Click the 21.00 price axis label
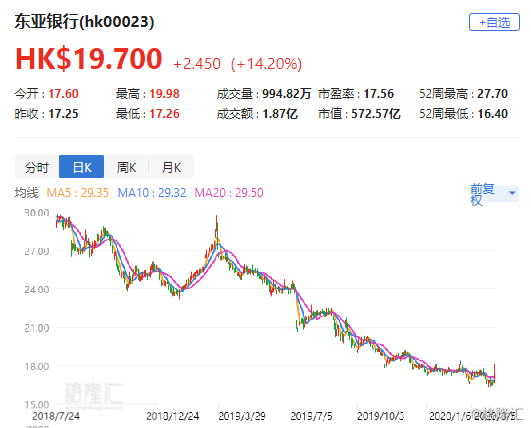Image resolution: width=531 pixels, height=428 pixels. [37, 328]
